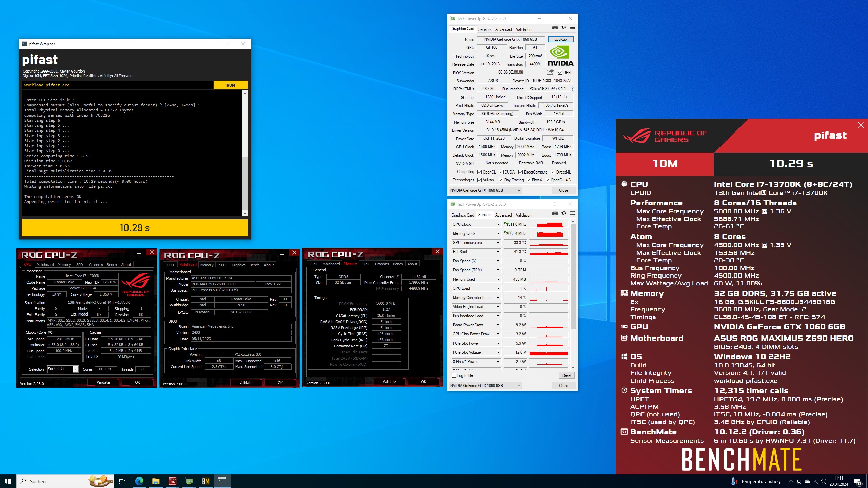The width and height of the screenshot is (868, 488).
Task: Click the BenchMate BM taskbar icon
Action: [205, 481]
